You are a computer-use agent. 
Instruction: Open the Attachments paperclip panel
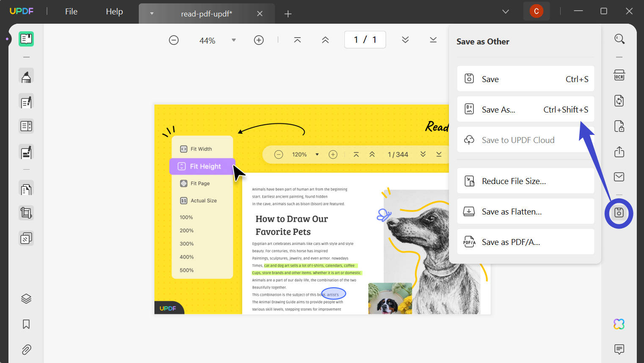(x=26, y=349)
